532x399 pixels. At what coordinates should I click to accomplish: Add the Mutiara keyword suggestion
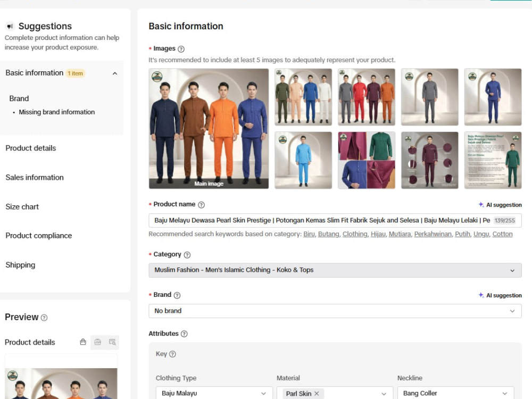400,234
